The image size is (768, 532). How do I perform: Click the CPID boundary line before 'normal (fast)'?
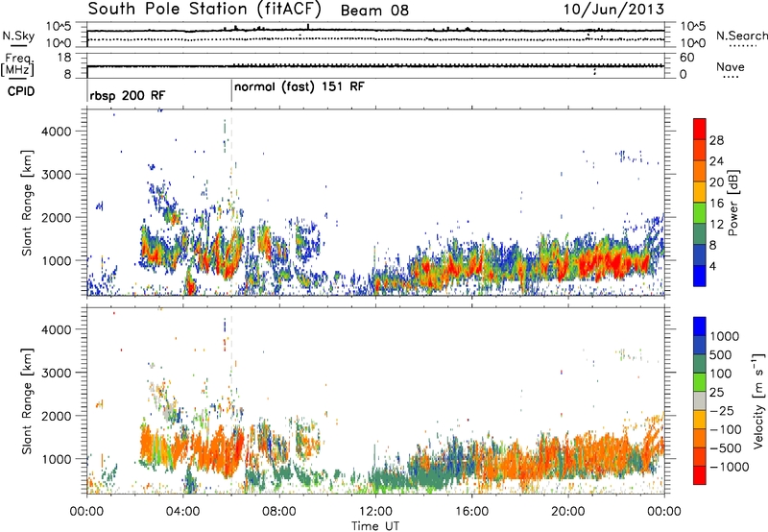(231, 91)
